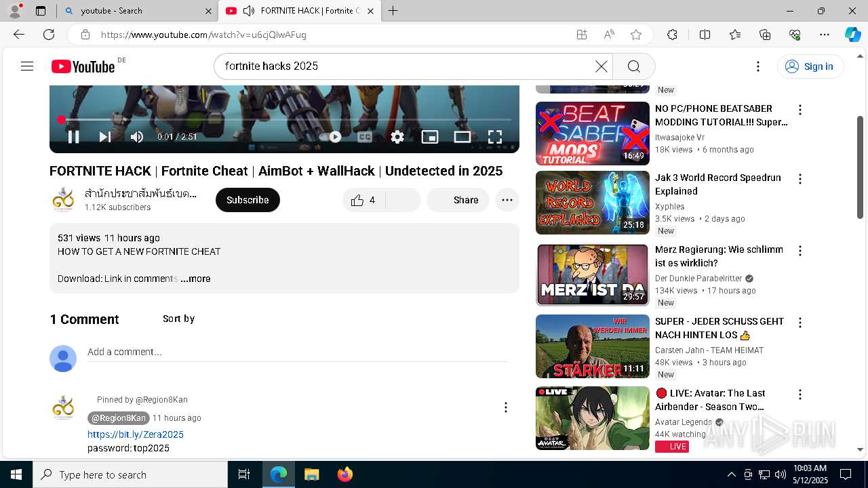The height and width of the screenshot is (488, 868).
Task: Enter full screen mode
Action: coord(495,137)
